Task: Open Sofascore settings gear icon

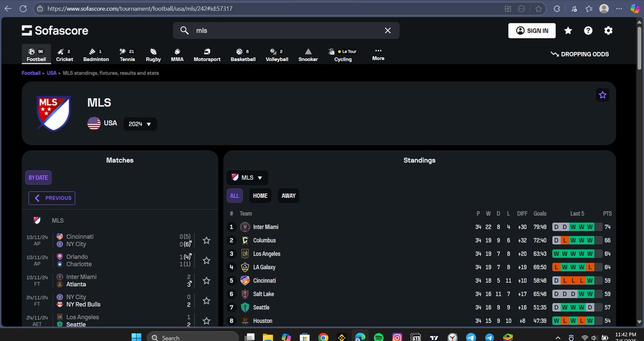Action: pos(608,31)
